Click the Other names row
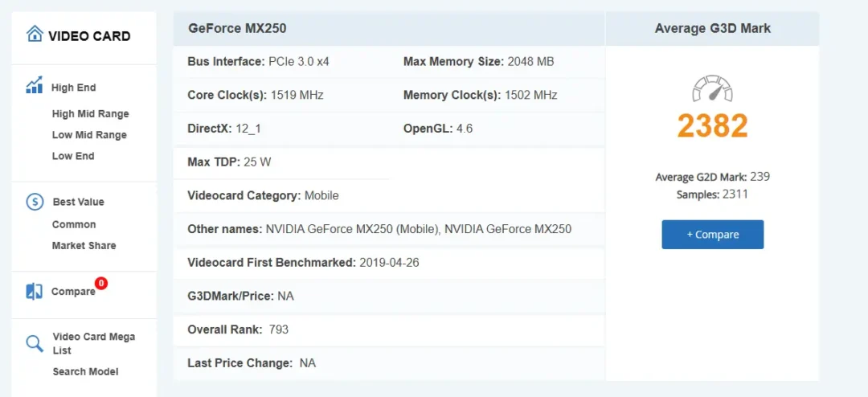The width and height of the screenshot is (868, 397). [x=389, y=229]
